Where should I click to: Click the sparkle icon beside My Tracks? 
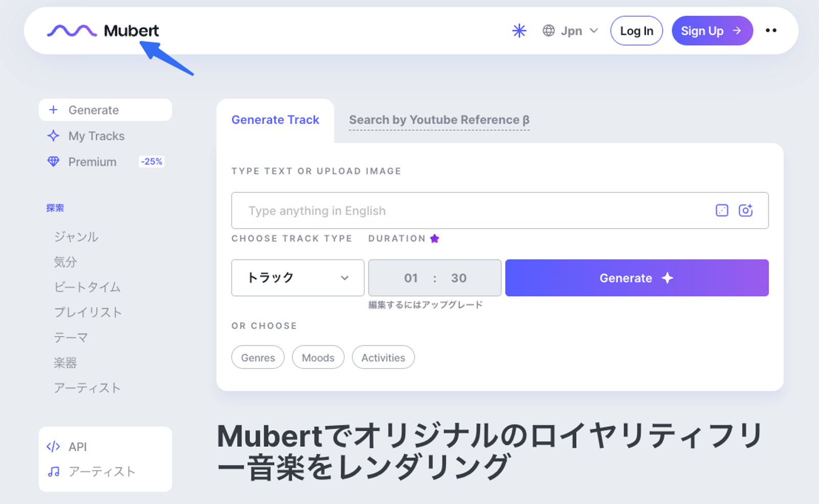(53, 136)
